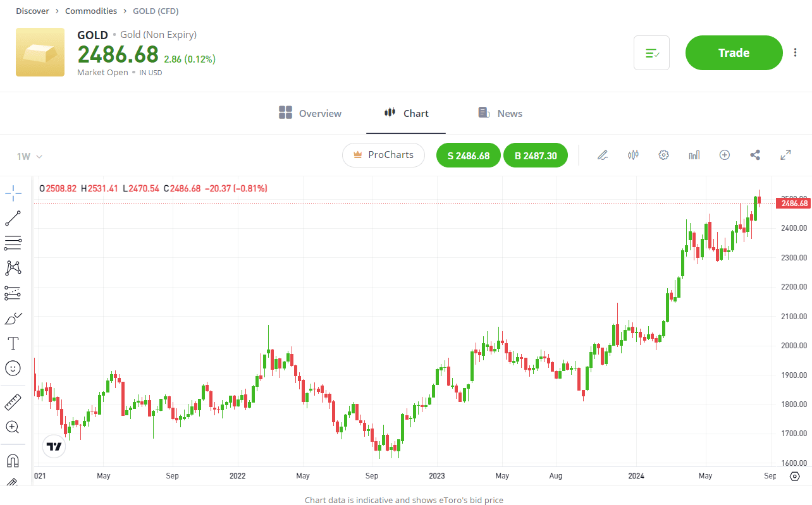The width and height of the screenshot is (812, 505).
Task: Click the B 2487.30 buy button
Action: pos(536,155)
